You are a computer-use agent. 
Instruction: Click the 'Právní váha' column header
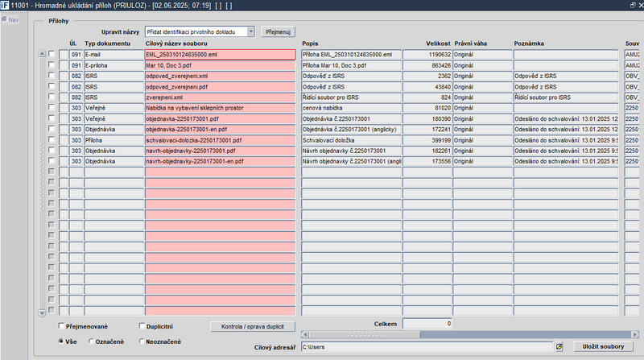tap(471, 43)
